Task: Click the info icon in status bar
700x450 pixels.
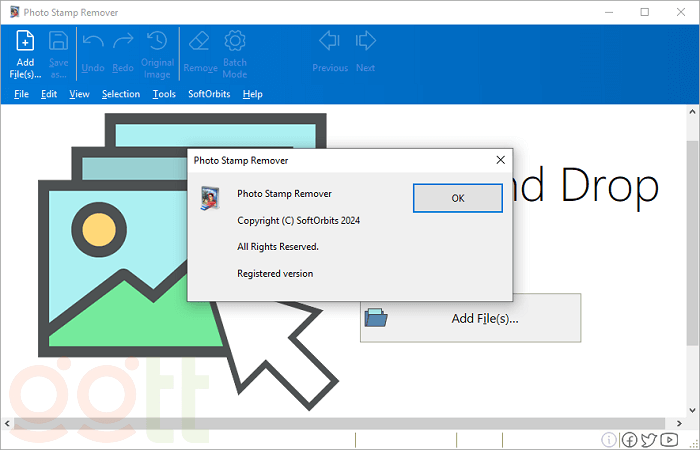Action: [x=610, y=440]
